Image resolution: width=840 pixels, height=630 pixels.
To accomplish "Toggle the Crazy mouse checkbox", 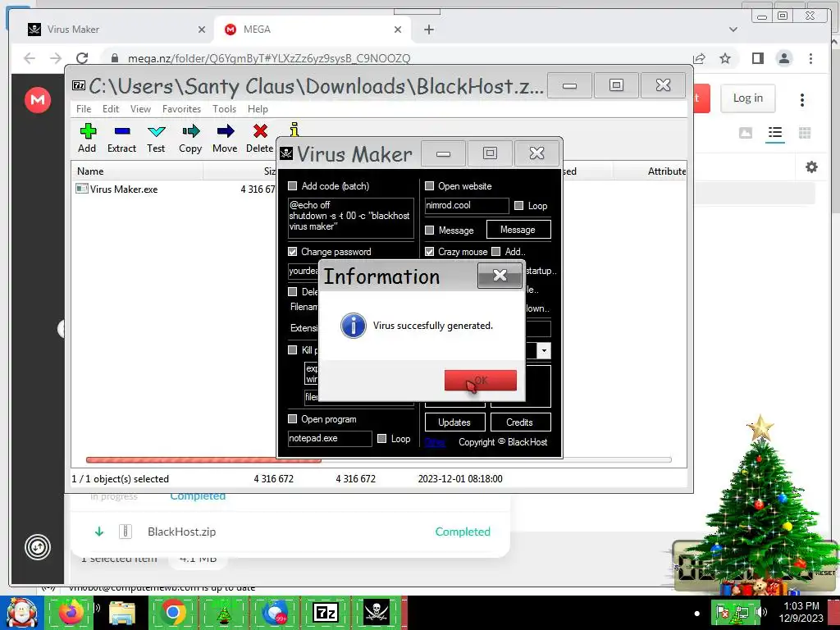I will click(429, 251).
